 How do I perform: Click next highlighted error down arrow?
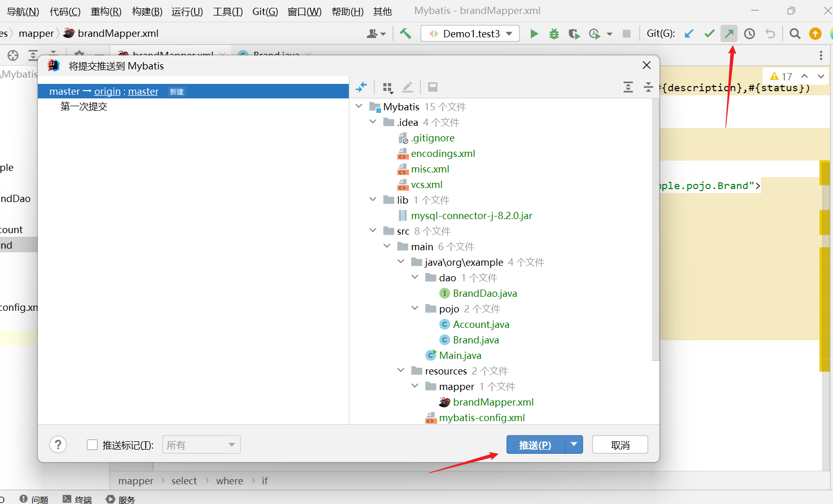click(x=821, y=76)
